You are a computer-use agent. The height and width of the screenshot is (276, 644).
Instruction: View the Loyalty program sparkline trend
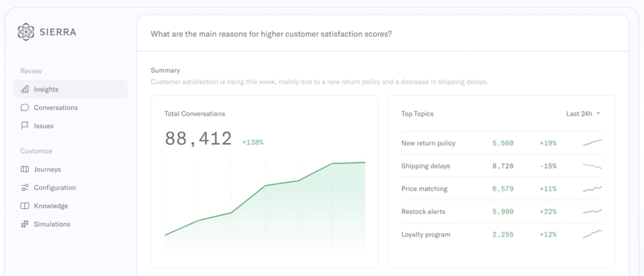tap(592, 235)
